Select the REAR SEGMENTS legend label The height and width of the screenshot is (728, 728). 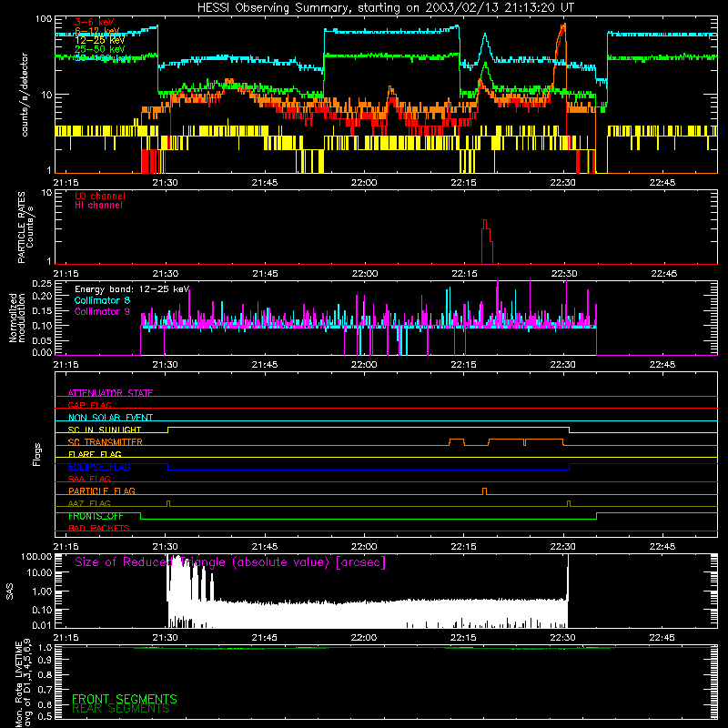point(121,709)
